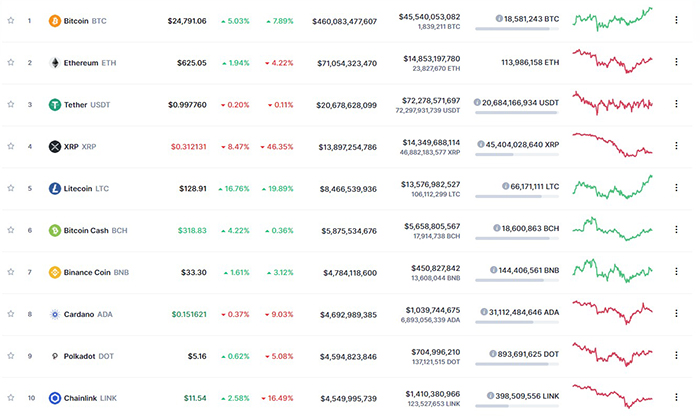Click the Polkadot logo icon
Image resolution: width=700 pixels, height=417 pixels.
(x=55, y=356)
